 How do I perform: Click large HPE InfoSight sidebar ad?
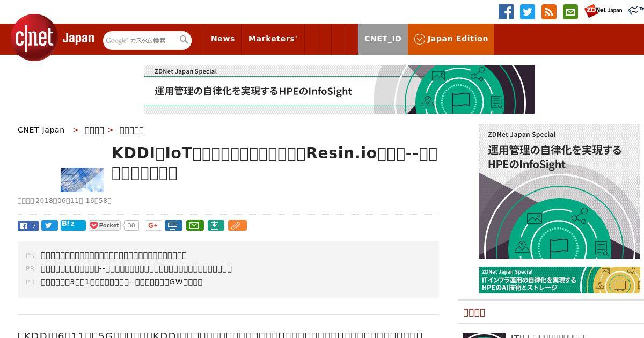(x=560, y=192)
